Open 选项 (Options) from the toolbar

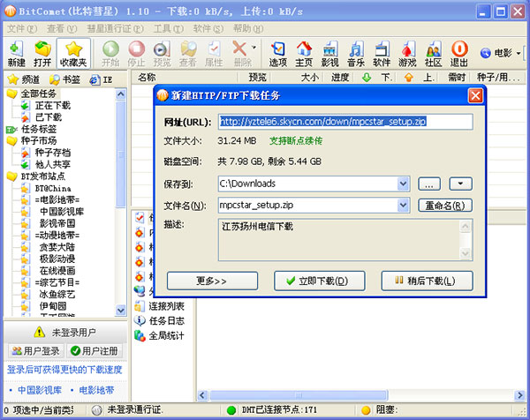[x=278, y=53]
